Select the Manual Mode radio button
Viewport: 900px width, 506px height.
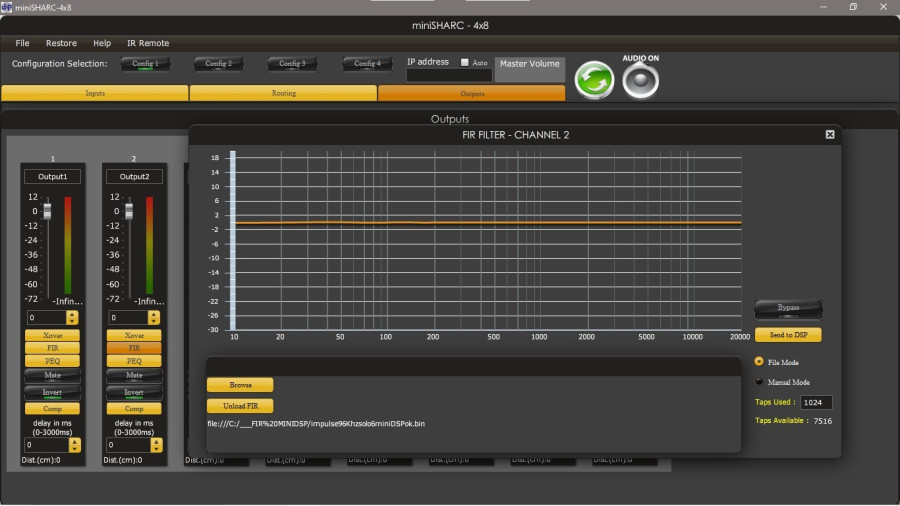tap(759, 381)
